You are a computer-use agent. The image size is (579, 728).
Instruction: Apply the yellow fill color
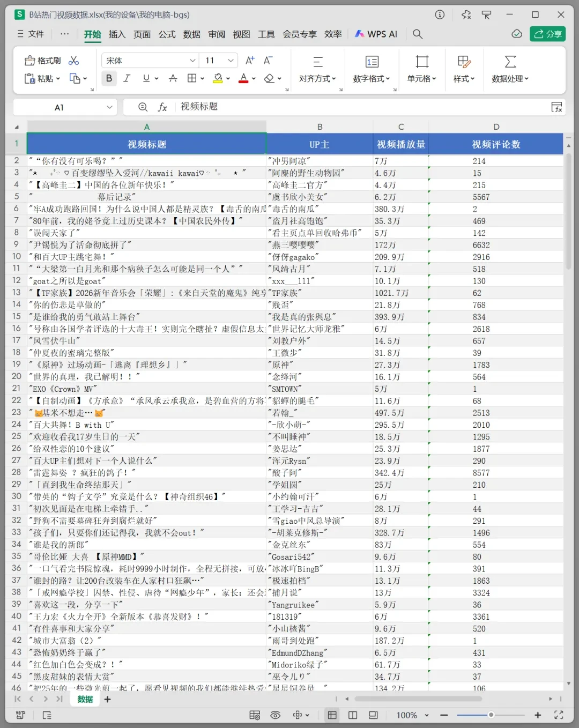[218, 78]
